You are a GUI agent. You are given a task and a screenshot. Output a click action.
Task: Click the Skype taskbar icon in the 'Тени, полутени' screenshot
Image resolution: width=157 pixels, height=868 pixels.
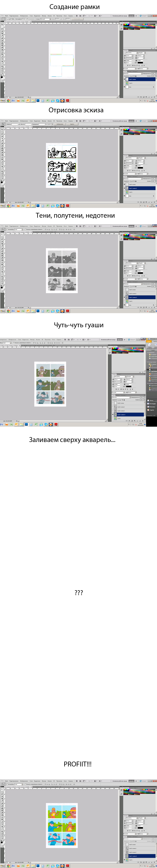click(58, 311)
